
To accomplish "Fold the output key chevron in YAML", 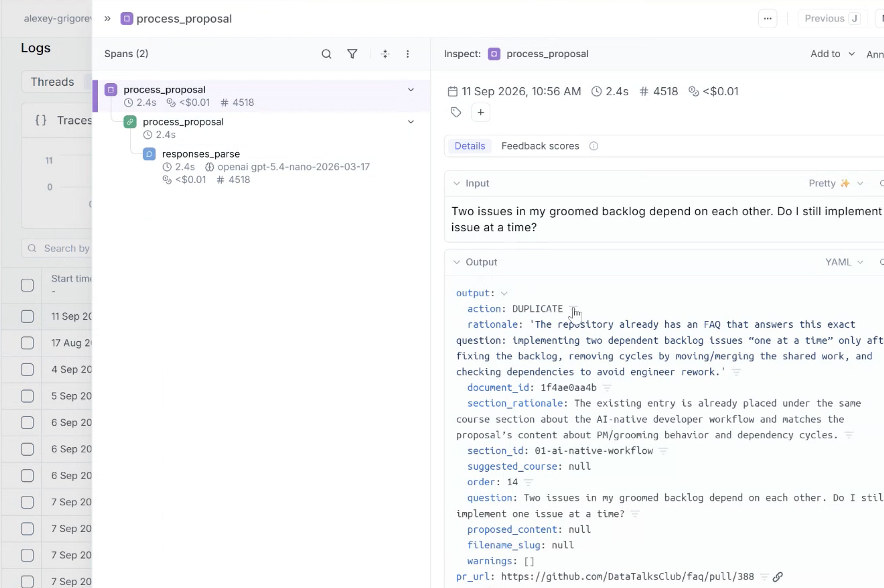I will pyautogui.click(x=504, y=293).
